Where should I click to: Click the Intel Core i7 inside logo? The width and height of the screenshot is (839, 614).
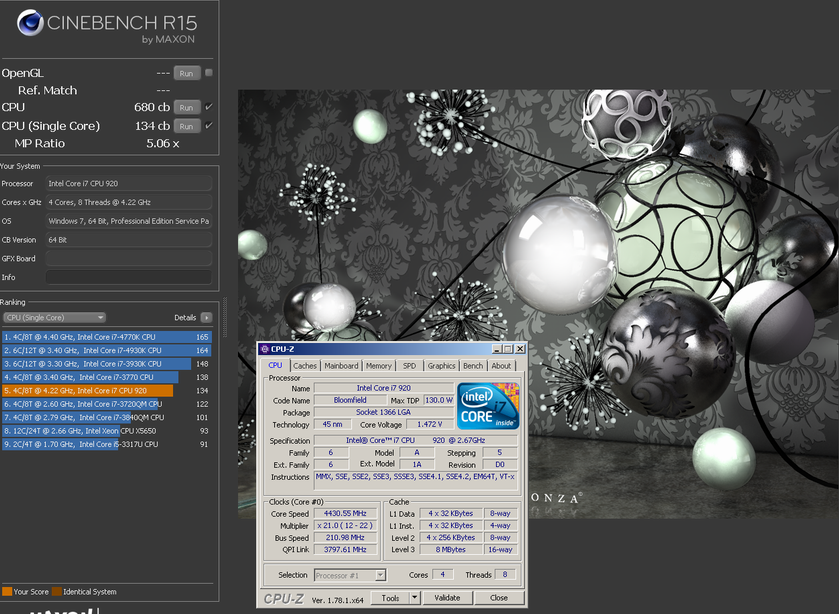[487, 406]
